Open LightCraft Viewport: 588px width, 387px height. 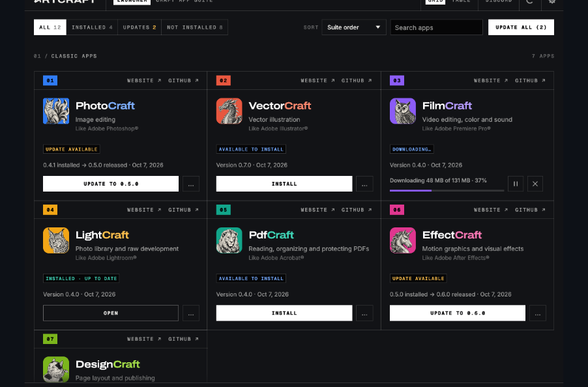pos(111,313)
